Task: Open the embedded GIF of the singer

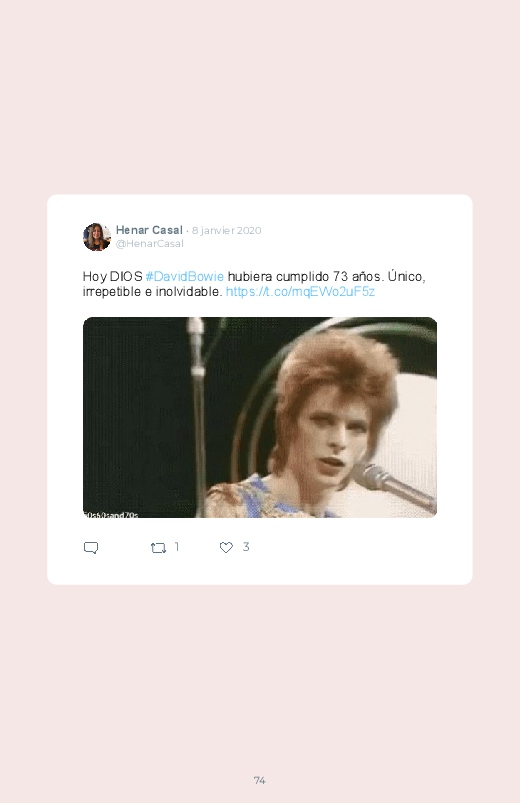Action: 260,417
